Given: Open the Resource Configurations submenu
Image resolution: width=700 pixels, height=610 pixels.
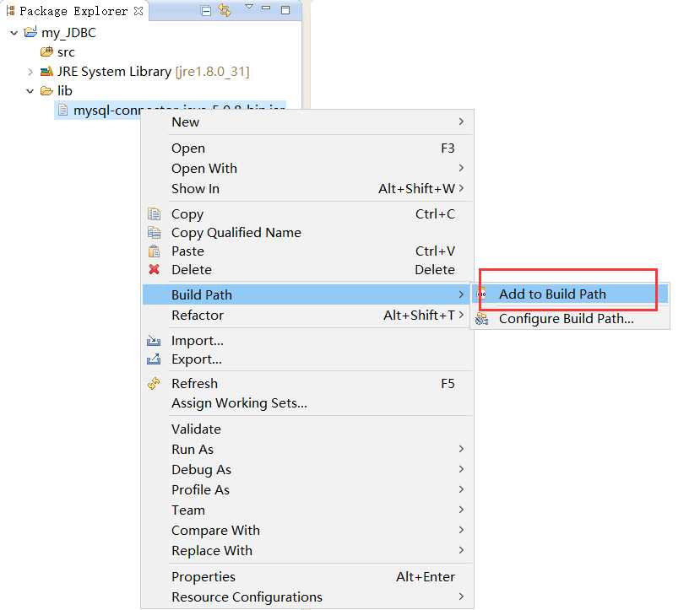Looking at the screenshot, I should tap(307, 597).
